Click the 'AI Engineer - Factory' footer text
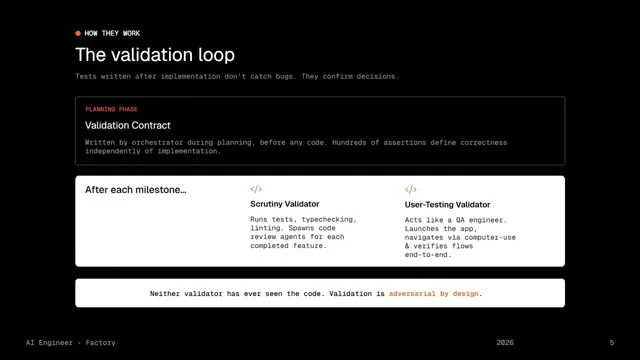The height and width of the screenshot is (360, 640). tap(71, 343)
